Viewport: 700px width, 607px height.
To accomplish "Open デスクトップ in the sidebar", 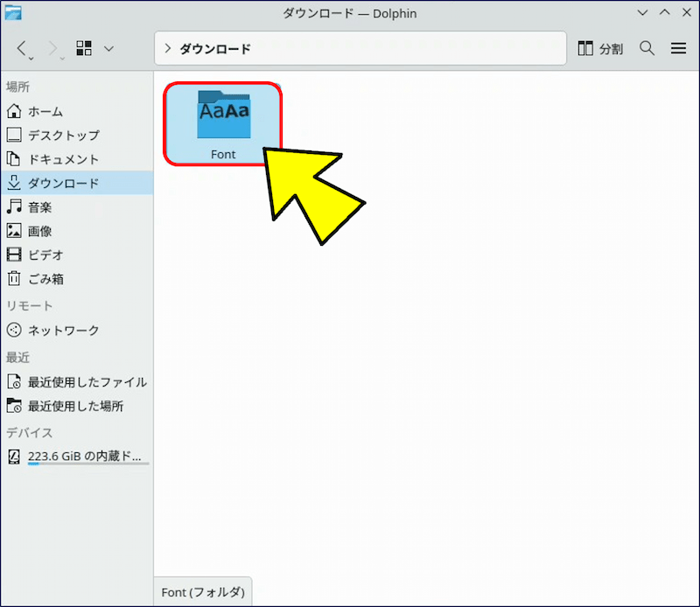I will 63,136.
